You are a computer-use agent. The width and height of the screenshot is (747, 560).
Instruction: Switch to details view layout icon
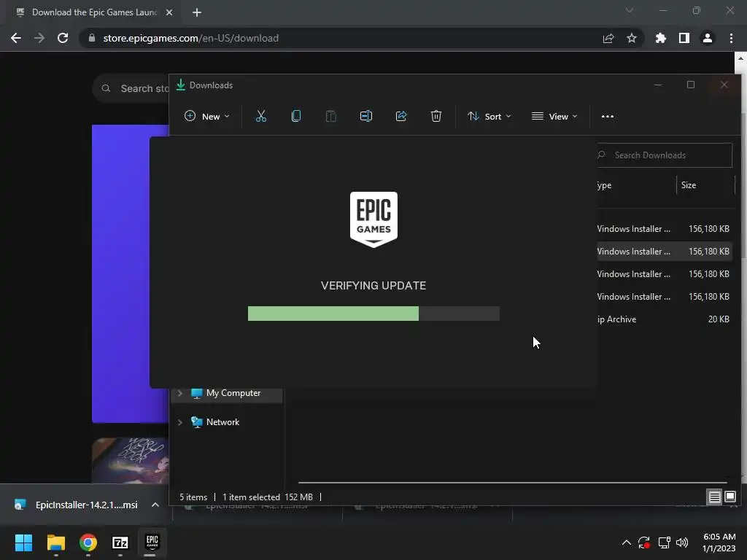tap(714, 497)
